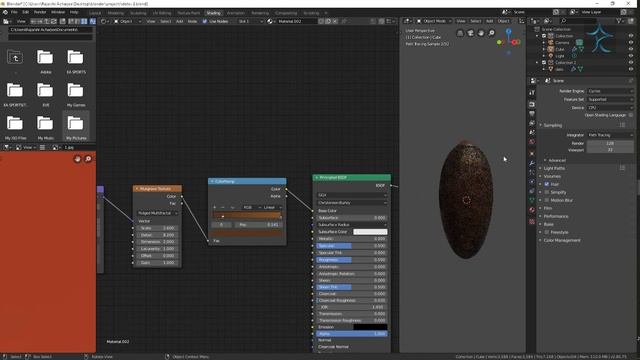This screenshot has height=360, width=640.
Task: Open Ridged Multifractal type dropdown in Musgrave node
Action: pos(157,213)
